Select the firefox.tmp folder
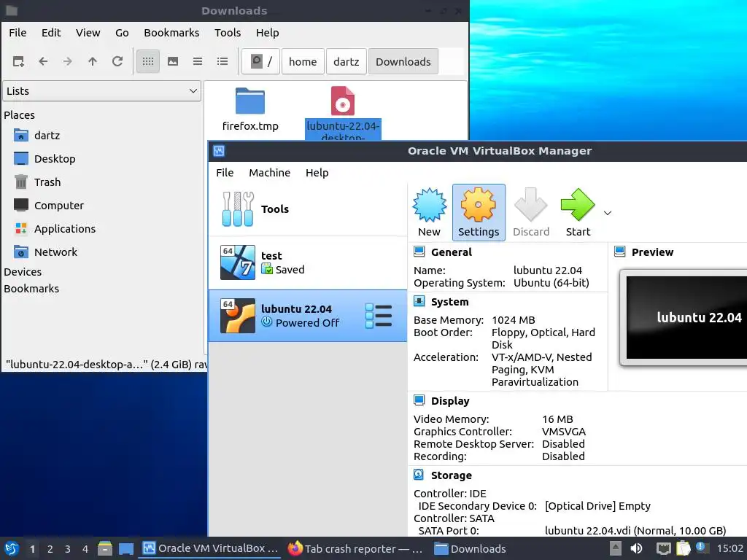 click(x=250, y=109)
